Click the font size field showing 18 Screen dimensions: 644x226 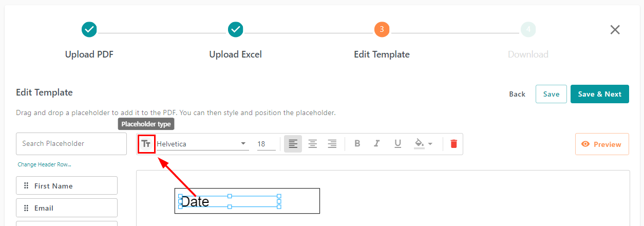tap(266, 144)
